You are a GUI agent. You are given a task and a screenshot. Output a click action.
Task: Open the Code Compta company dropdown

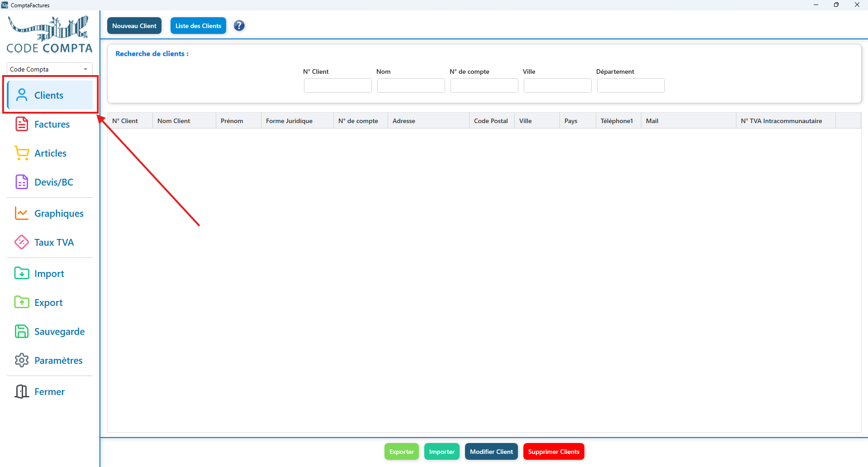click(x=50, y=69)
